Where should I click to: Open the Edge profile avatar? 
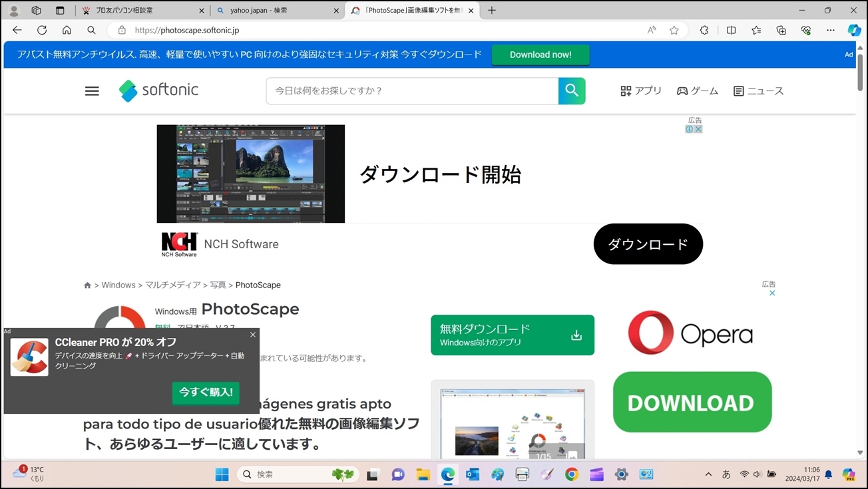(x=14, y=11)
